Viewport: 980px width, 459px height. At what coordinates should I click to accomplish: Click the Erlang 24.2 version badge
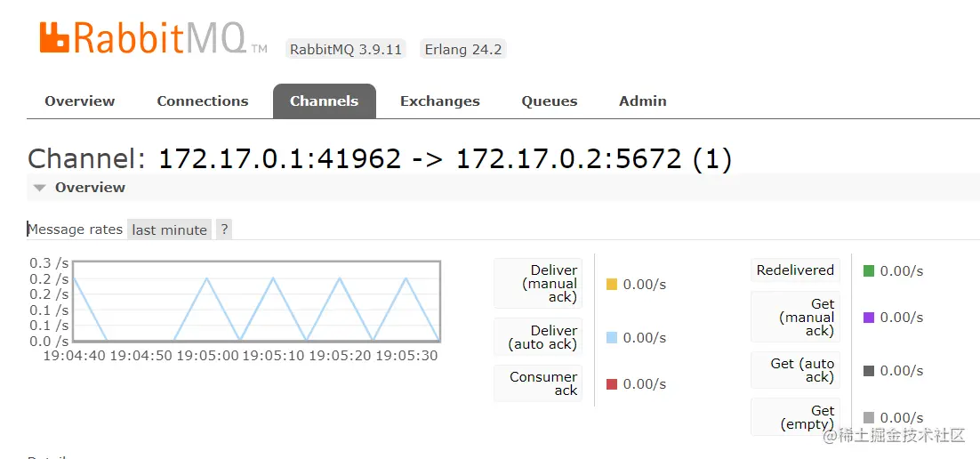pyautogui.click(x=463, y=50)
